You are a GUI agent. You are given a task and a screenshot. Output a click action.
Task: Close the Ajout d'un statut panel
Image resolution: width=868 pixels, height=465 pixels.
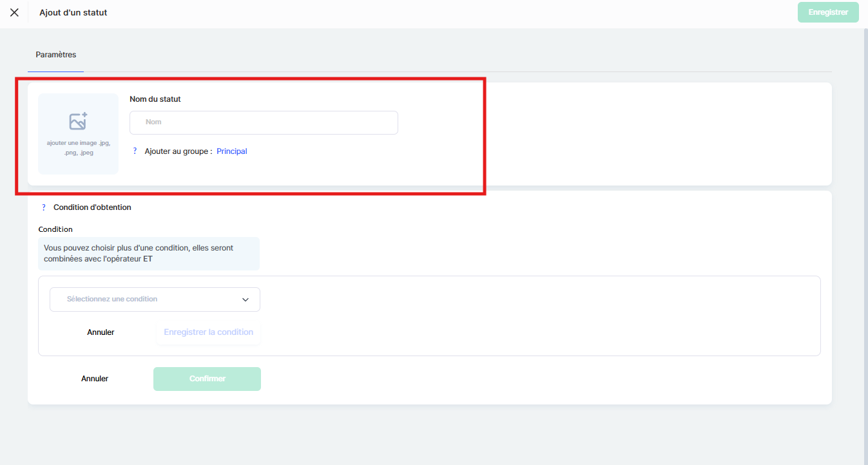coord(14,12)
